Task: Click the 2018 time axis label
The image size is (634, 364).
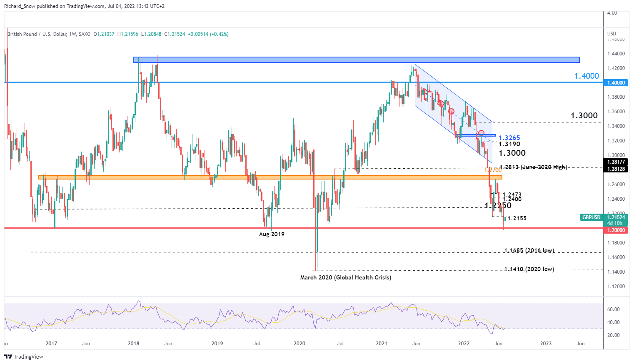Action: click(134, 344)
